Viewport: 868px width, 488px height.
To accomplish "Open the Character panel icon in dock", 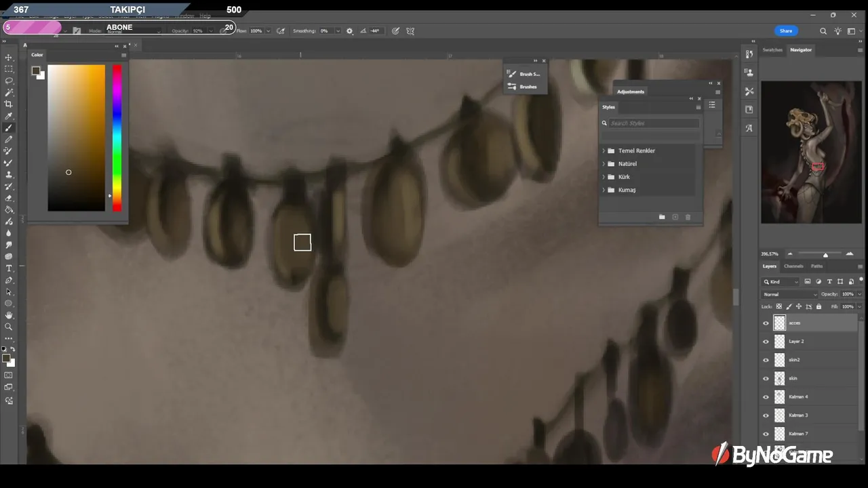I will click(x=749, y=127).
